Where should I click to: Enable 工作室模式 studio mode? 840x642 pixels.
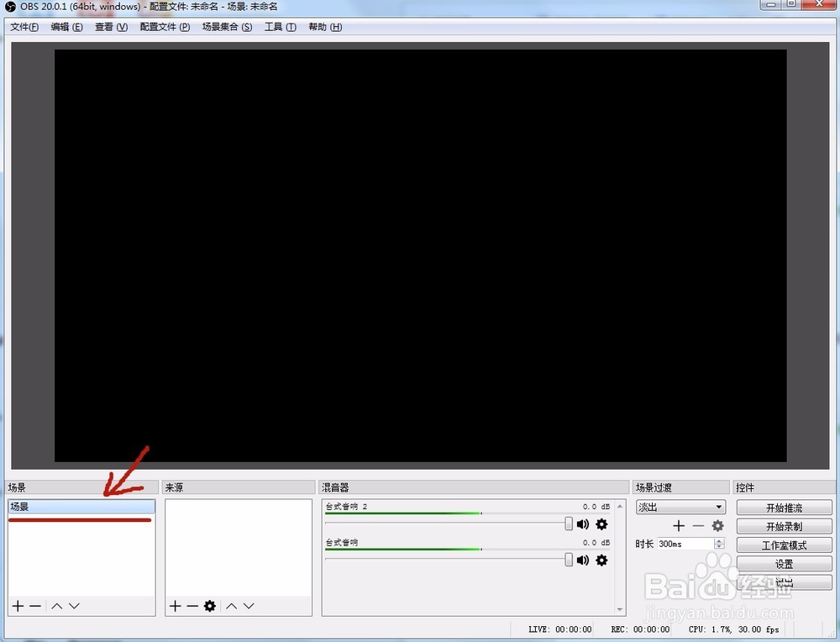tap(785, 545)
